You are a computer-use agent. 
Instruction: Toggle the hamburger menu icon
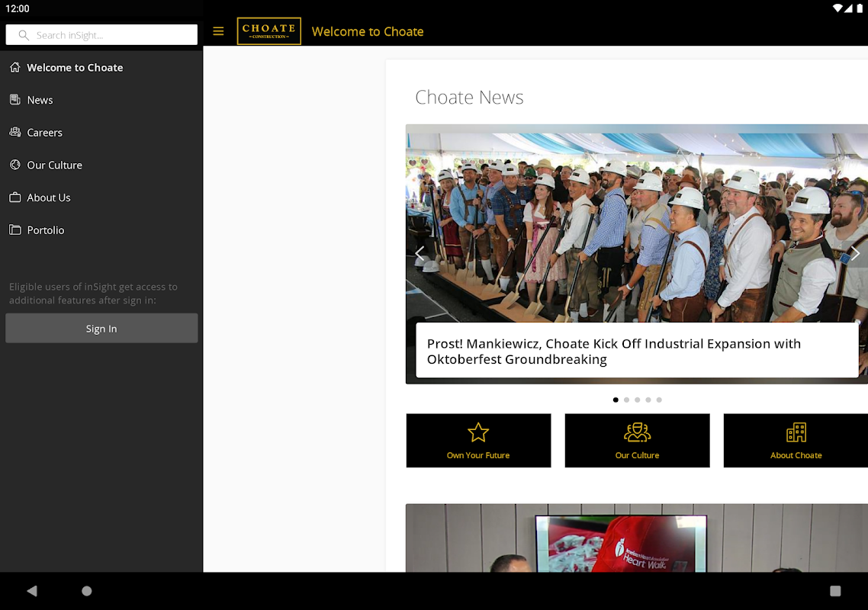coord(219,31)
